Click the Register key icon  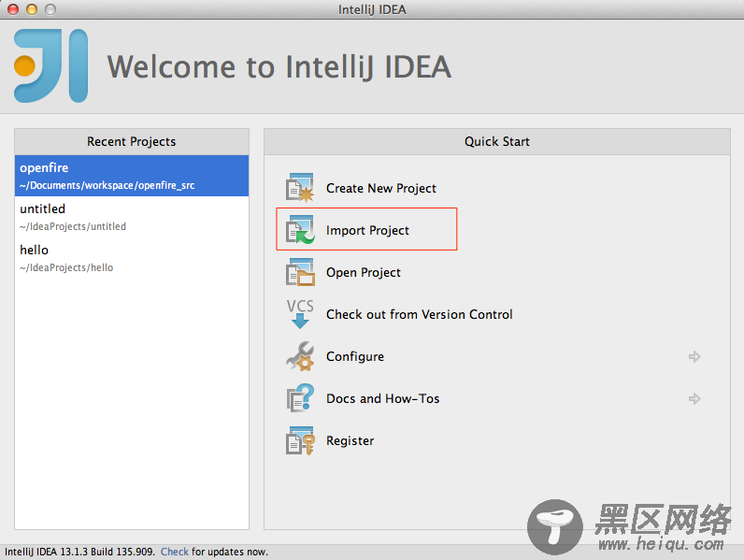(x=300, y=440)
